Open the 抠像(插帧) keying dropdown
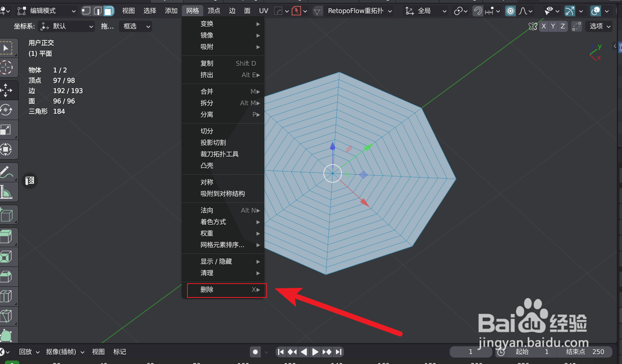 (x=65, y=352)
